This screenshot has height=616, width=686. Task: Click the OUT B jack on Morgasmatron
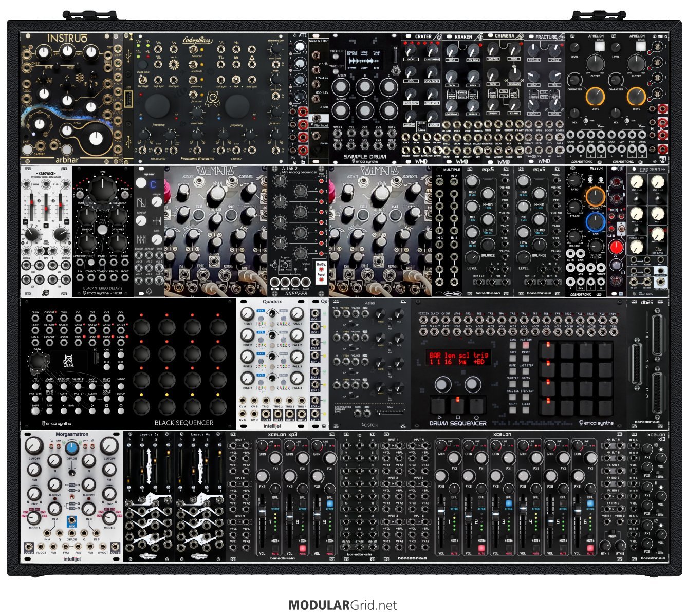click(115, 547)
